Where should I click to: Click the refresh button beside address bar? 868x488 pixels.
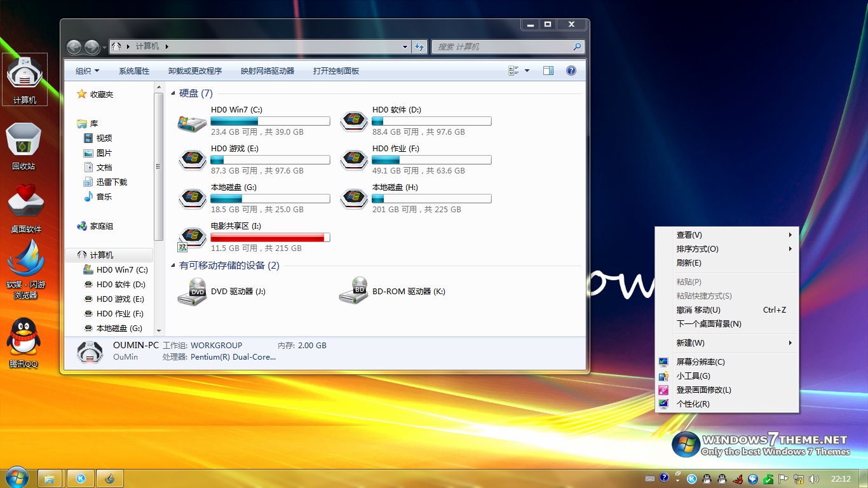click(x=419, y=47)
